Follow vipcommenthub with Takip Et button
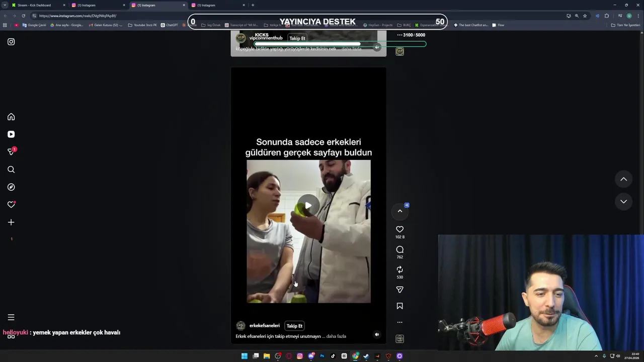This screenshot has width=644, height=362. pos(297,38)
